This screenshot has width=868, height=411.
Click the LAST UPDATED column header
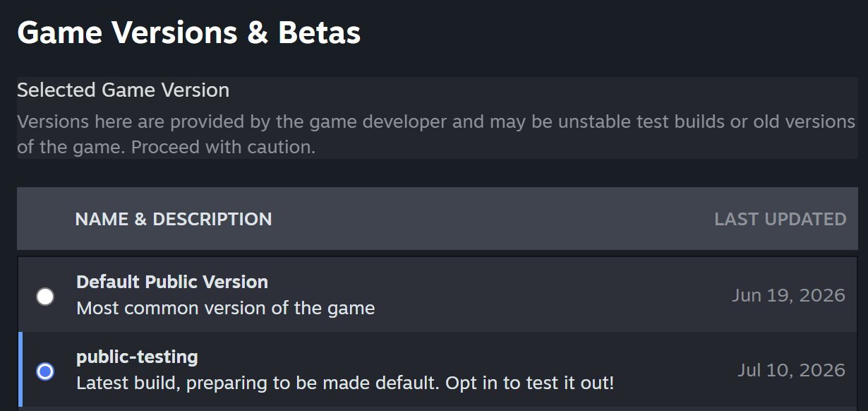(x=780, y=219)
